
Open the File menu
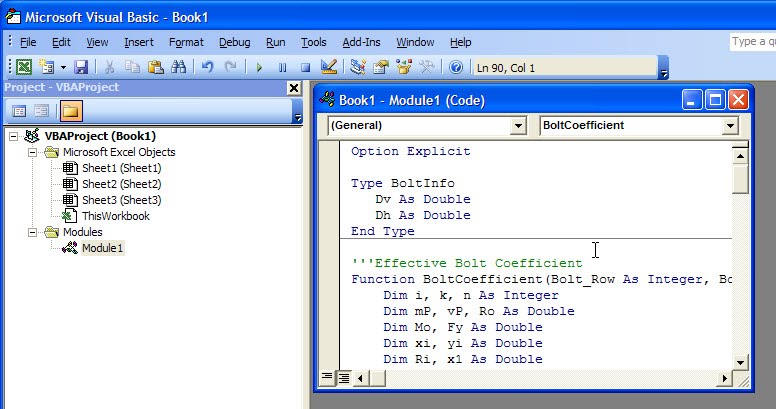point(28,43)
